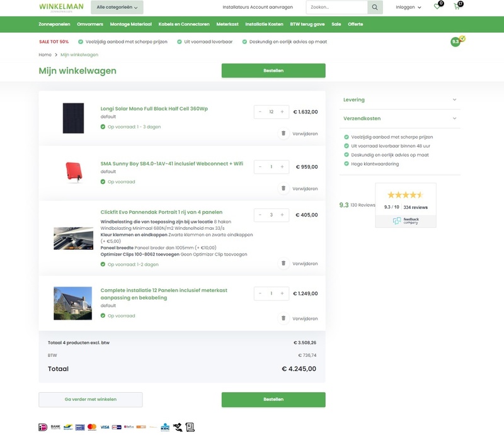This screenshot has width=504, height=435.
Task: Click the KBC payment icon
Action: (x=165, y=427)
